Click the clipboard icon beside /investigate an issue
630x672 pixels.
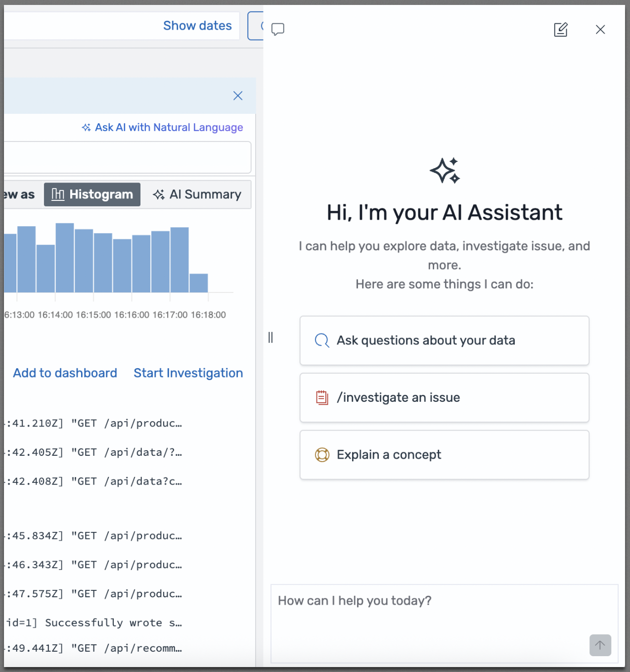322,397
